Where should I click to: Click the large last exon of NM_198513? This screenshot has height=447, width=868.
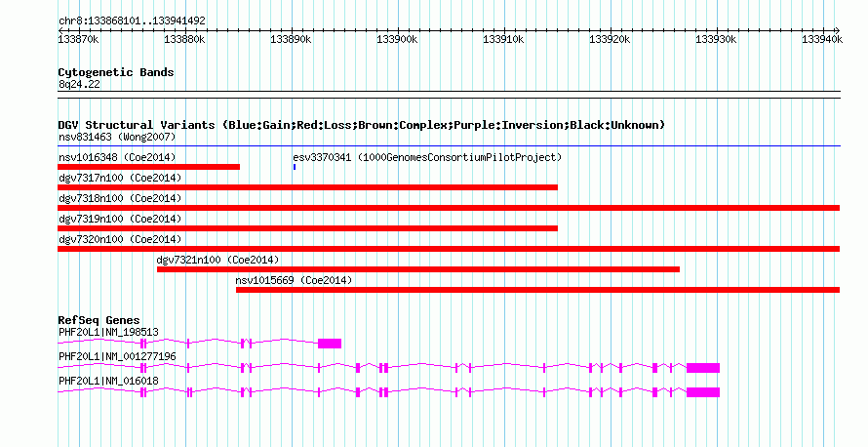tap(330, 344)
